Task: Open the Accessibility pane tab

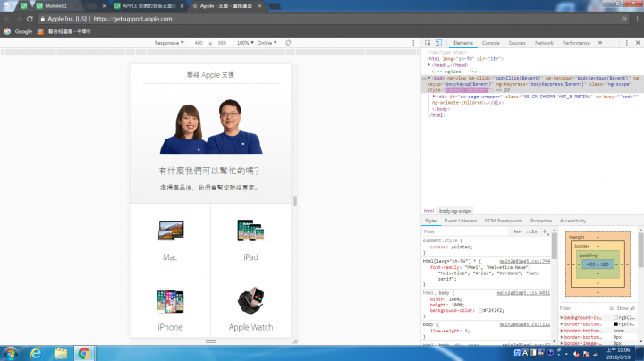Action: click(572, 221)
